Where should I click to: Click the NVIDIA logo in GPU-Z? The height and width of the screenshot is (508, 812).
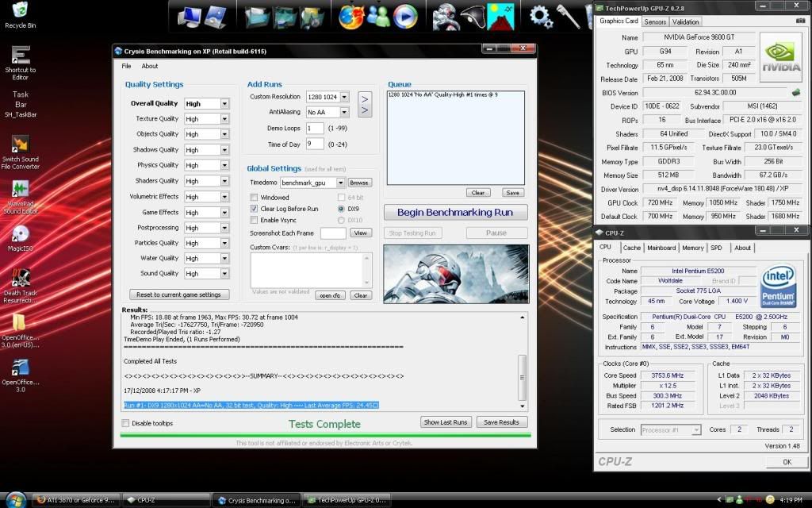click(780, 57)
